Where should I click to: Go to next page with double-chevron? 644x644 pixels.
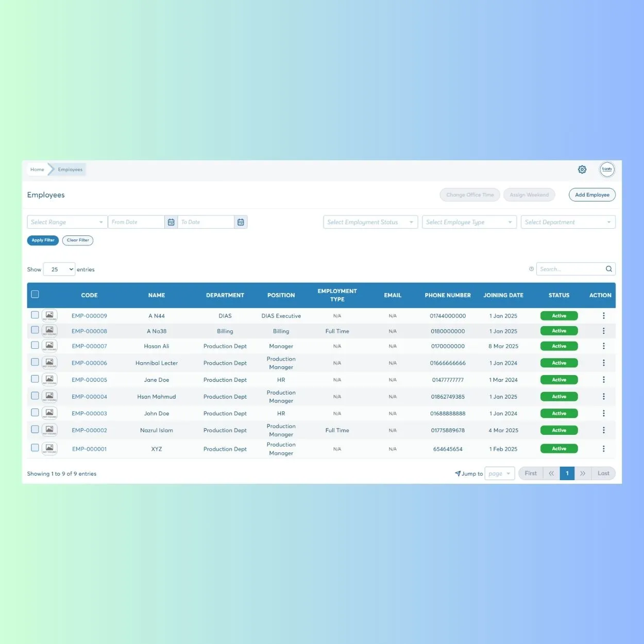[583, 473]
